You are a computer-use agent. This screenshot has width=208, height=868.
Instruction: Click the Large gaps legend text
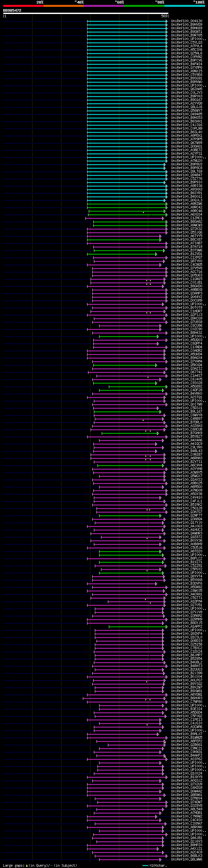[40, 865]
